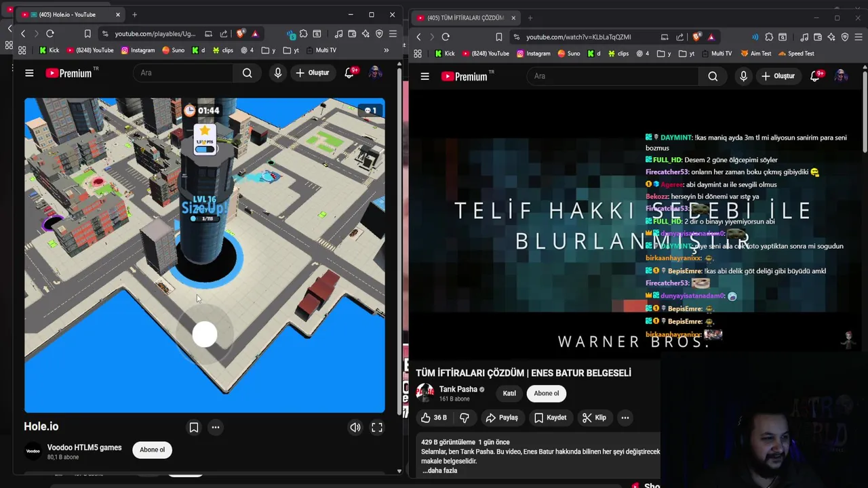The height and width of the screenshot is (488, 868).
Task: Open Multi TV bookmark in Hole.io window
Action: 320,50
